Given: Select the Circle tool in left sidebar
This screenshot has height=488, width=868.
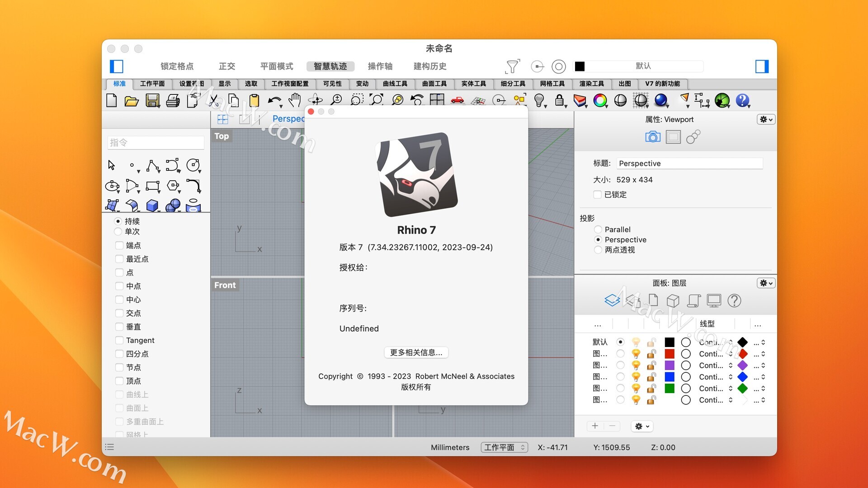Looking at the screenshot, I should tap(193, 165).
